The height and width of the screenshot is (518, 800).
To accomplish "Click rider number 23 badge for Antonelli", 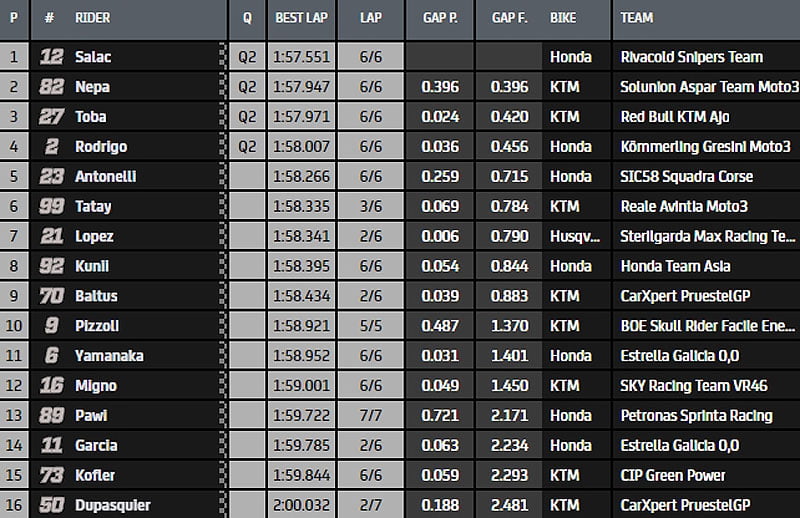I will 50,176.
